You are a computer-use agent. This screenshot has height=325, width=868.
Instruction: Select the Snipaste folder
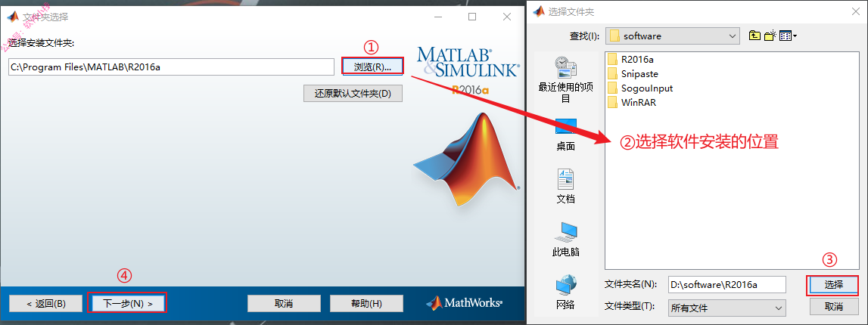click(632, 73)
